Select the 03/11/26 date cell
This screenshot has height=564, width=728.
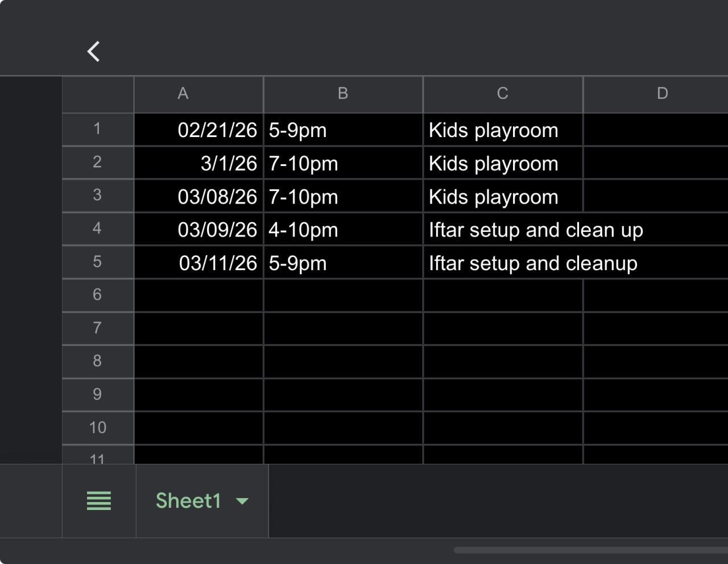(198, 263)
